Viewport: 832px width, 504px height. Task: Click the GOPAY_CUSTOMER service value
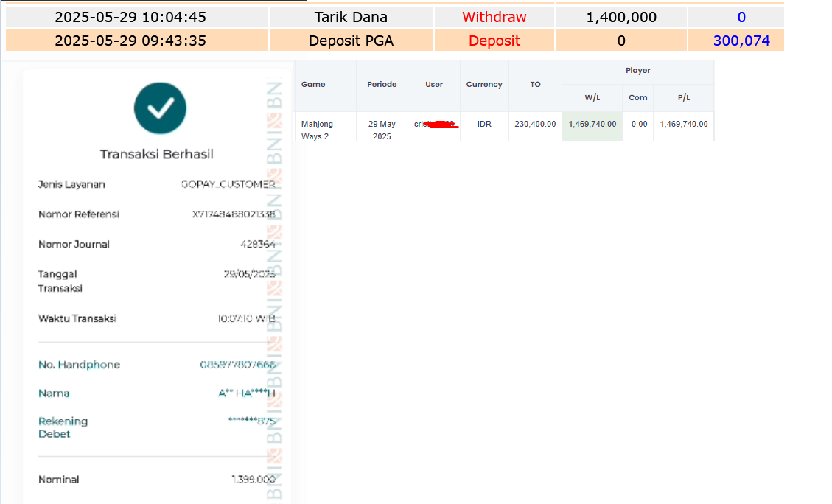228,184
